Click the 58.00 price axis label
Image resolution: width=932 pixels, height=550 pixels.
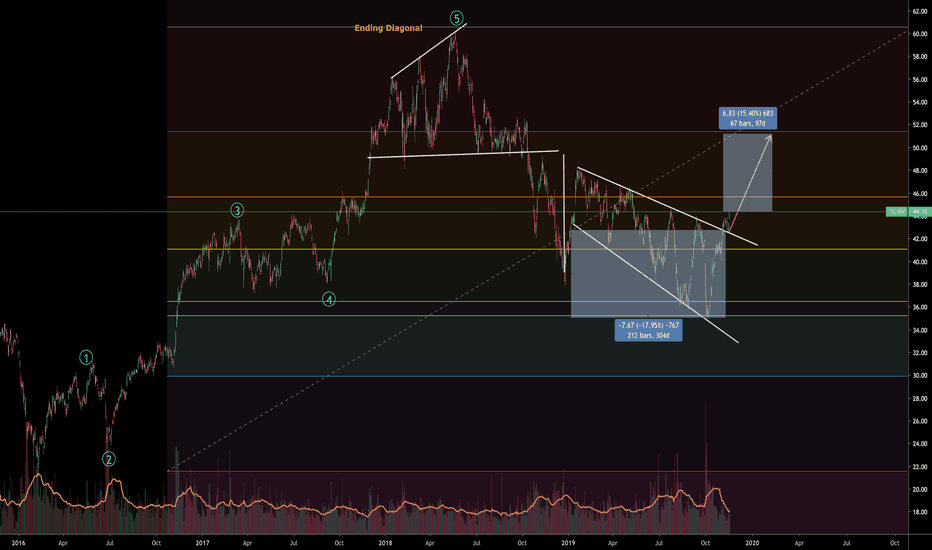[x=920, y=57]
